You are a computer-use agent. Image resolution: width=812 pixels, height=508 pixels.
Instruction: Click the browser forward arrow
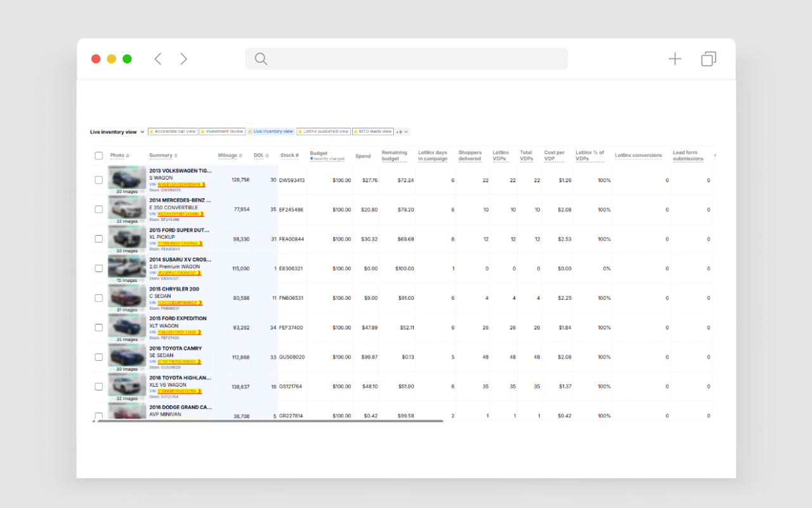[x=183, y=59]
